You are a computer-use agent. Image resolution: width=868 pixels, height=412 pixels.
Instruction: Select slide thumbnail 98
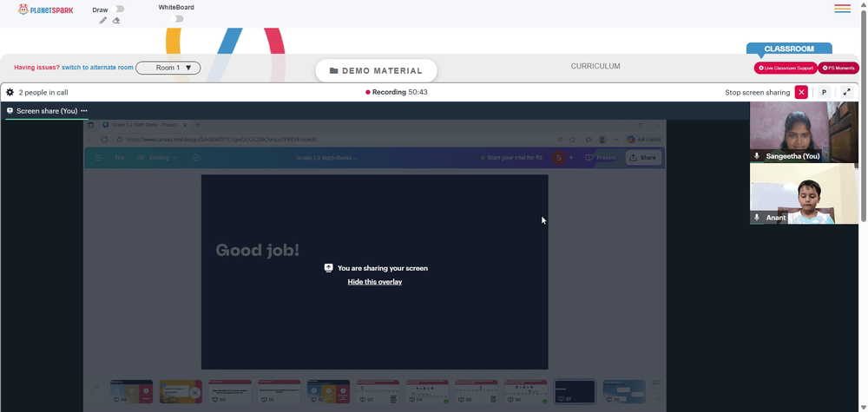pos(624,391)
